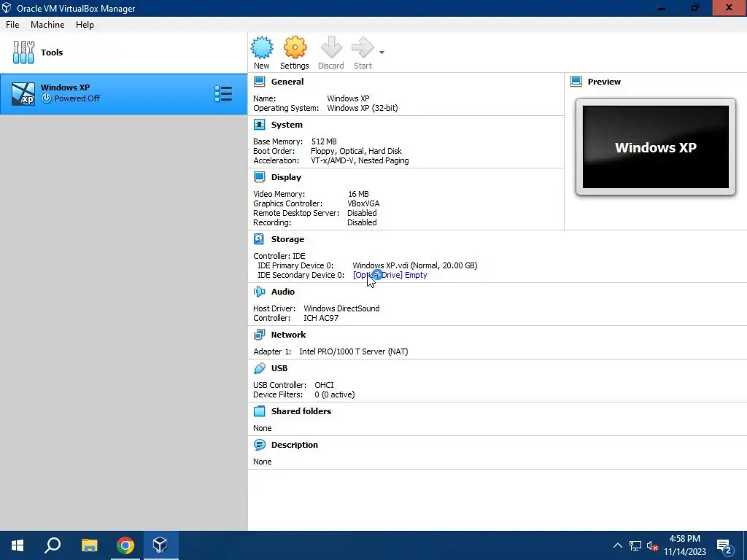Click VirtualBox taskbar icon

(160, 545)
